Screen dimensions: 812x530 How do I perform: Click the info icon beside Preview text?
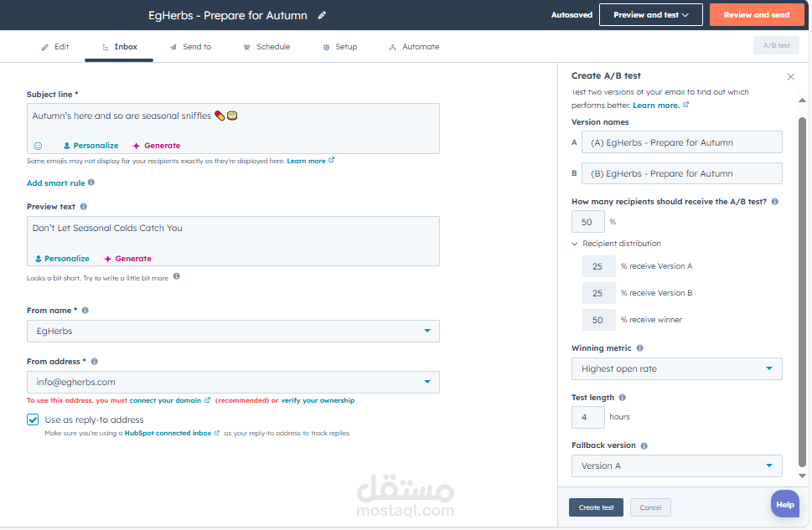coord(83,207)
